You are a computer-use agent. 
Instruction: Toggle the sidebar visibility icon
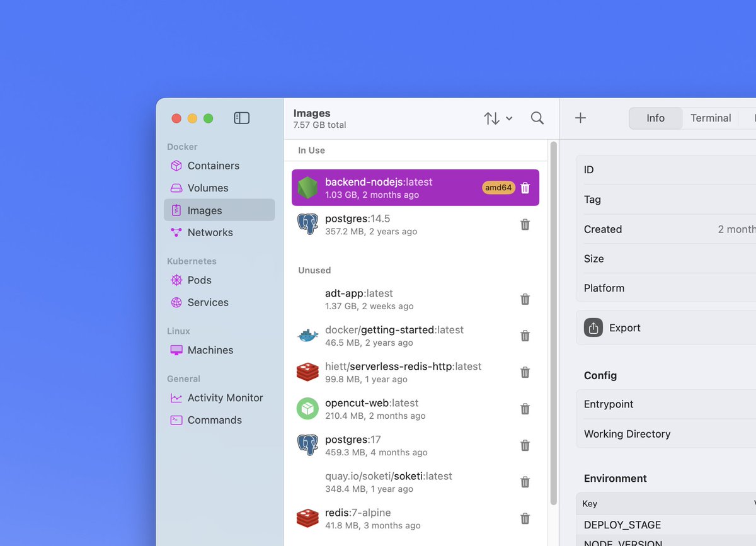pos(242,118)
